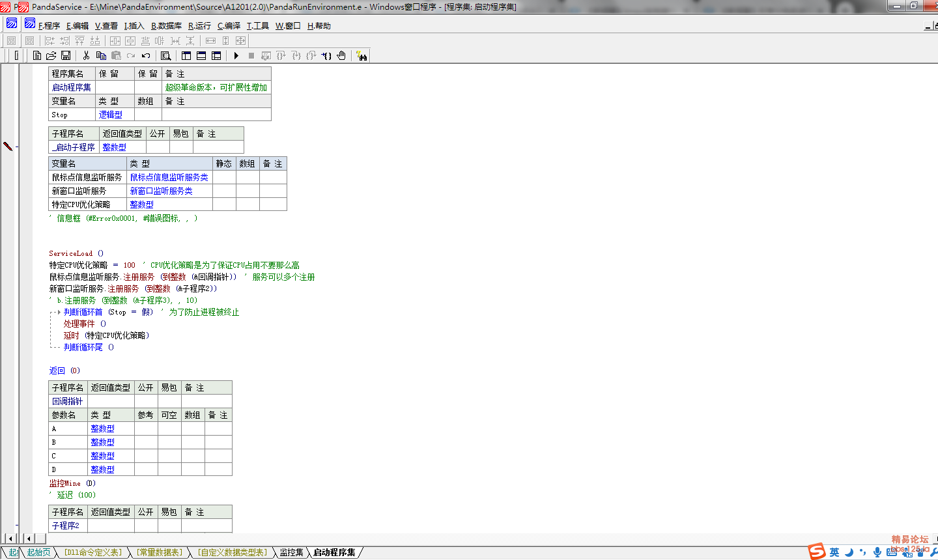
Task: Click the 超级革命版本 remark cell
Action: point(216,87)
